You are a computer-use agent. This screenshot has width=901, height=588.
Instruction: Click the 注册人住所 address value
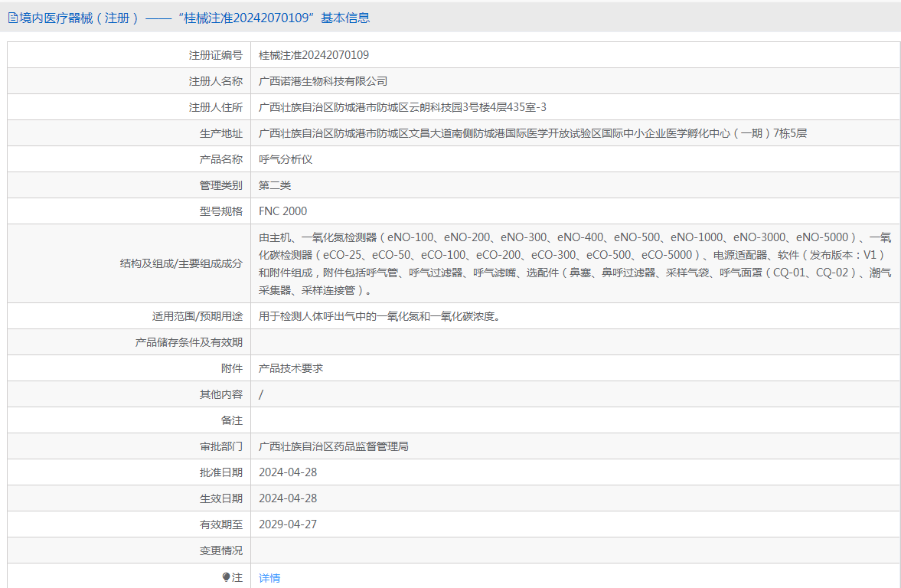tap(403, 107)
